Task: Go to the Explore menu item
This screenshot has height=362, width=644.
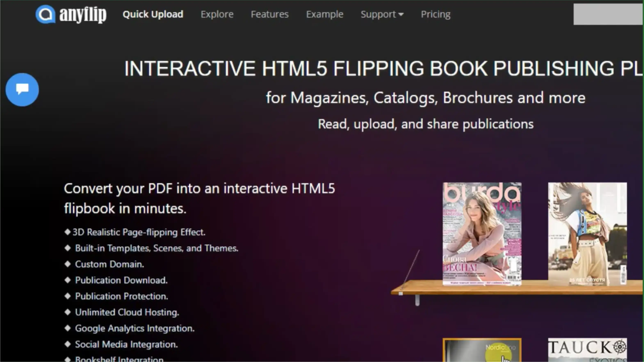Action: click(x=217, y=14)
